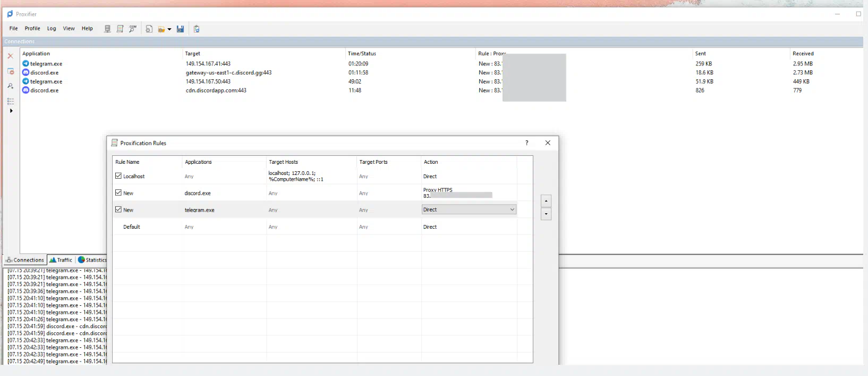
Task: Expand the black arrow in Connections sidebar
Action: [11, 111]
